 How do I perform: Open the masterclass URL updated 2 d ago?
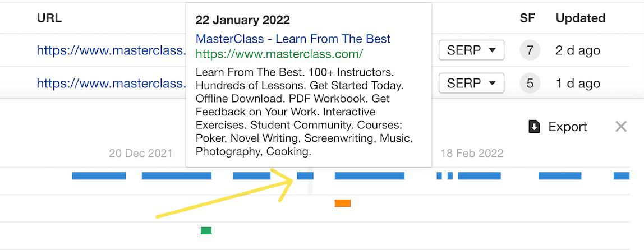click(x=111, y=50)
